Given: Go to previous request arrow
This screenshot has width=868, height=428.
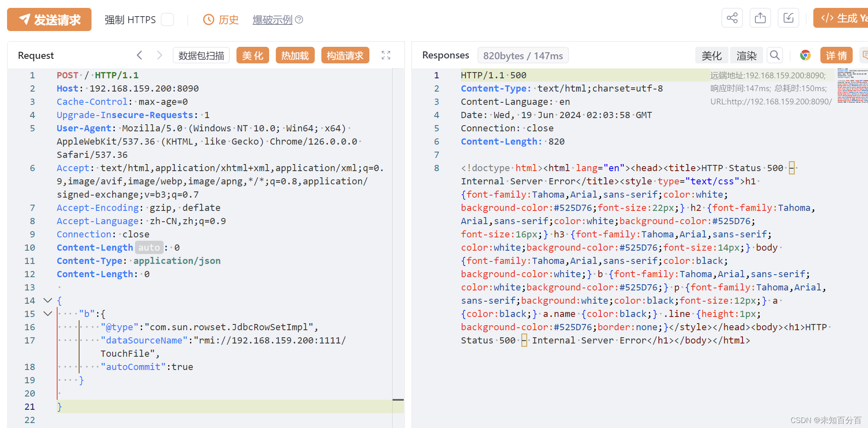Looking at the screenshot, I should pos(140,55).
